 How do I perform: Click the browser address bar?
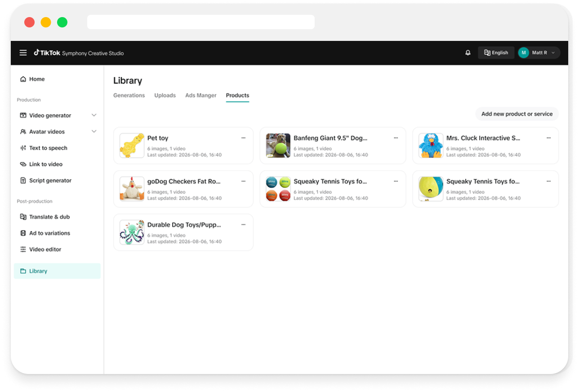[x=201, y=22]
